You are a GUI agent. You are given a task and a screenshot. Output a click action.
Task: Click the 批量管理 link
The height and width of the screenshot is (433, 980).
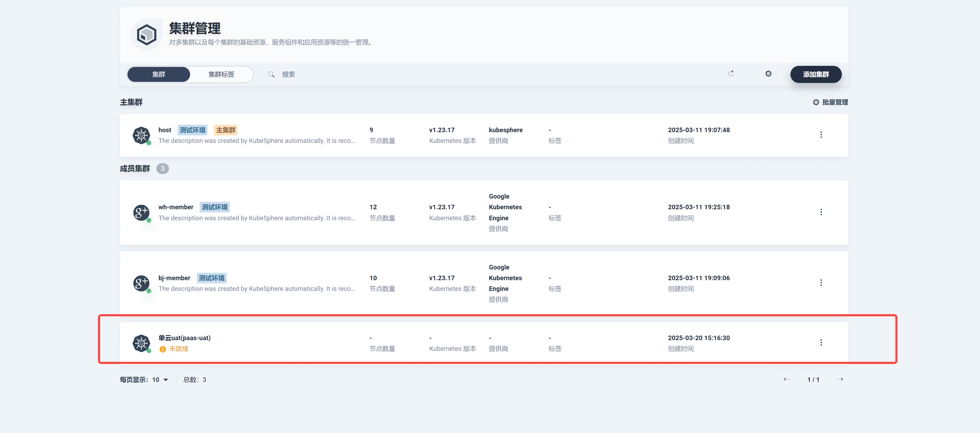pyautogui.click(x=830, y=102)
